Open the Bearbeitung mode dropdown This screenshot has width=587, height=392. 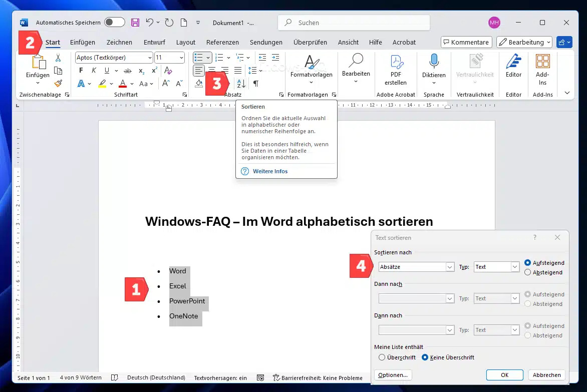pyautogui.click(x=524, y=43)
